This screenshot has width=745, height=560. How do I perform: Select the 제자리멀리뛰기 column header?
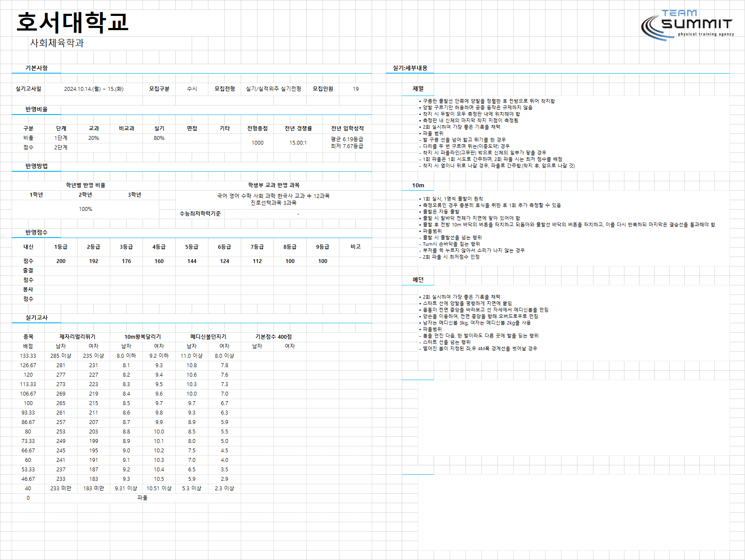click(x=78, y=337)
